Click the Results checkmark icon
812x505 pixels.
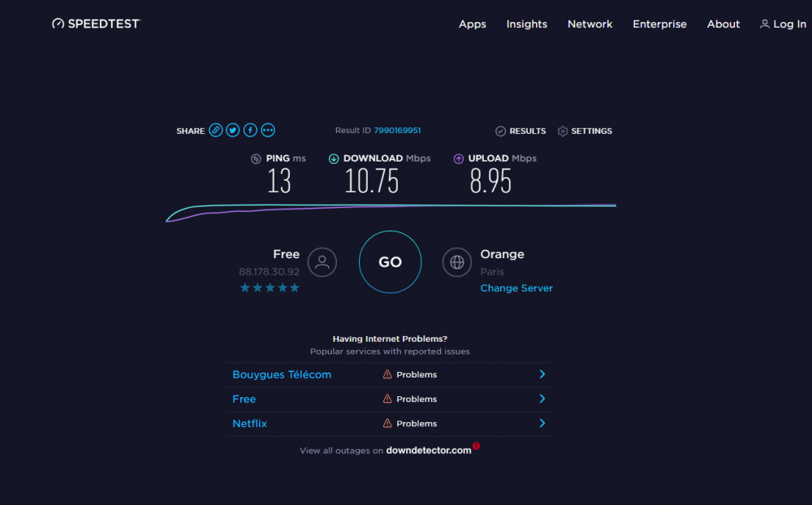(500, 131)
